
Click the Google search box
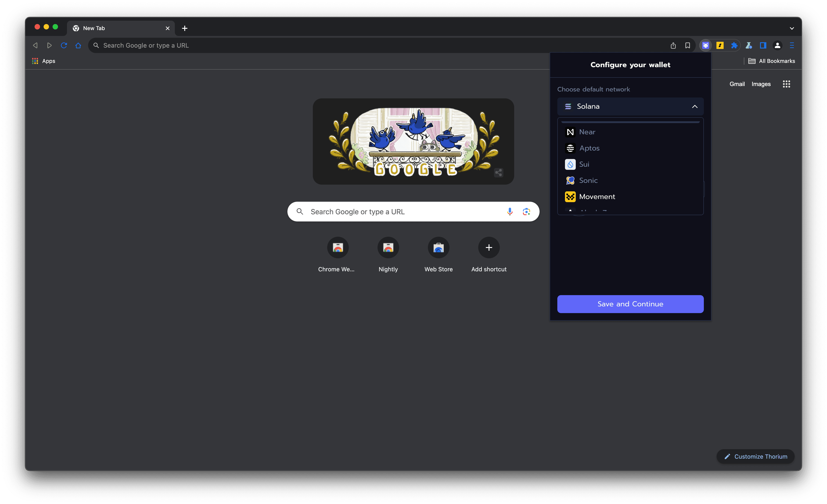413,212
